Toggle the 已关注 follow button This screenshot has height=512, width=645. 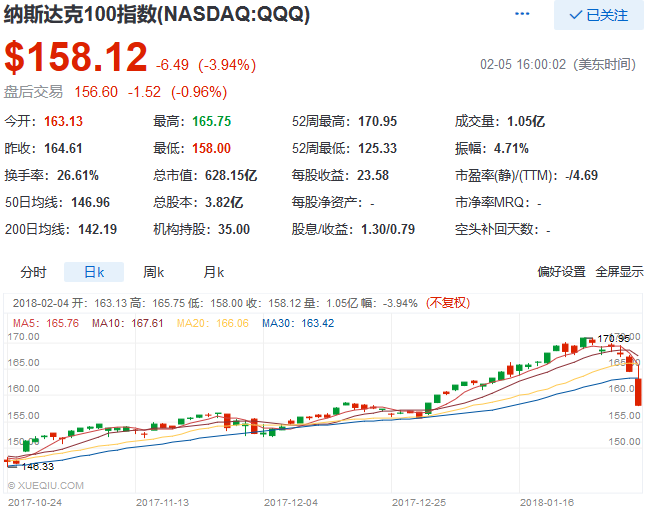[599, 15]
